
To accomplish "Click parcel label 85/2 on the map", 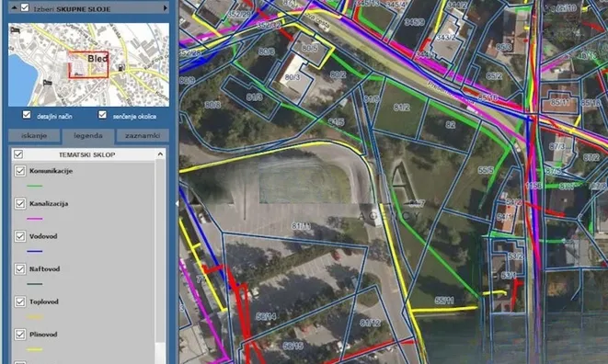I will [x=494, y=76].
